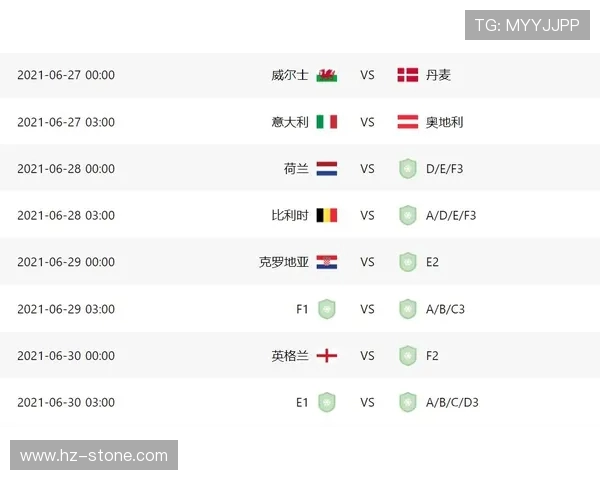The image size is (600, 480).
Task: Click the F1 placeholder shield icon
Action: pyautogui.click(x=327, y=309)
